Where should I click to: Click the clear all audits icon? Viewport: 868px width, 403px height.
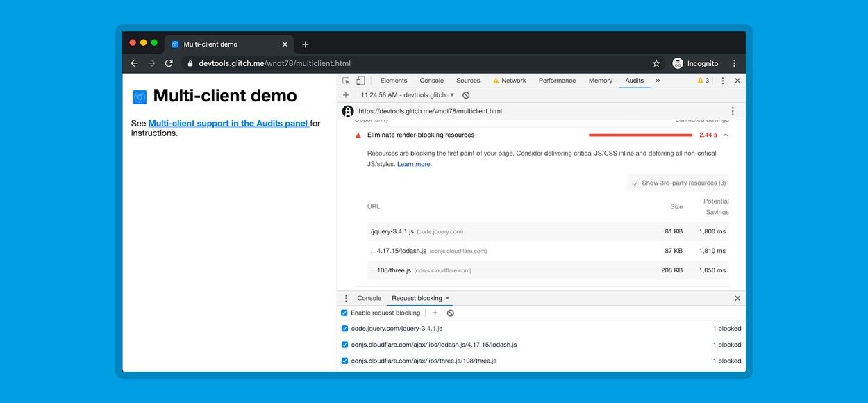point(466,95)
